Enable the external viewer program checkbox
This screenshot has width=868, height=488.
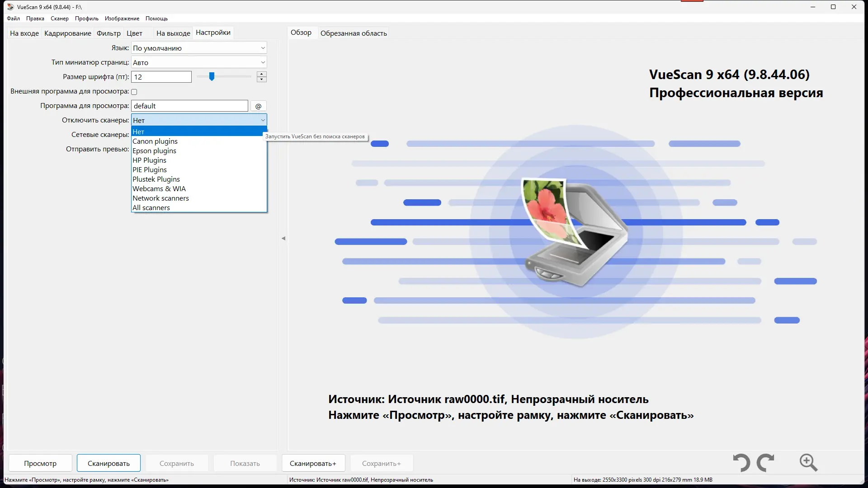[x=134, y=91]
